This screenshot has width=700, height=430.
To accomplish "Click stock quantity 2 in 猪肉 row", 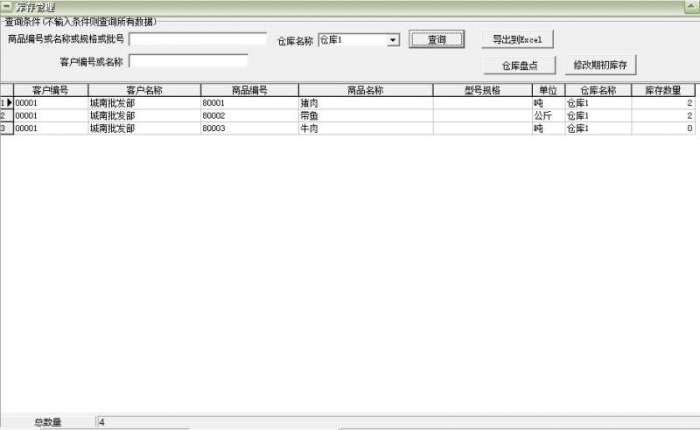I will click(663, 103).
